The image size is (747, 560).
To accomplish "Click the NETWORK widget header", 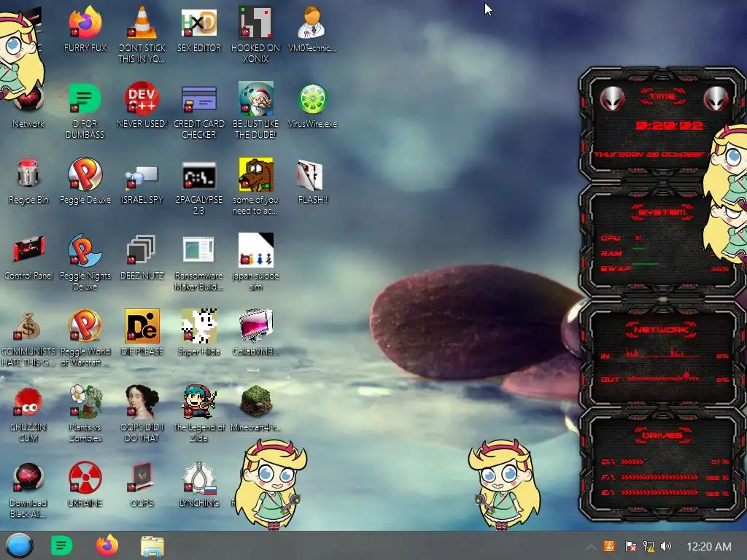I will coord(662,330).
